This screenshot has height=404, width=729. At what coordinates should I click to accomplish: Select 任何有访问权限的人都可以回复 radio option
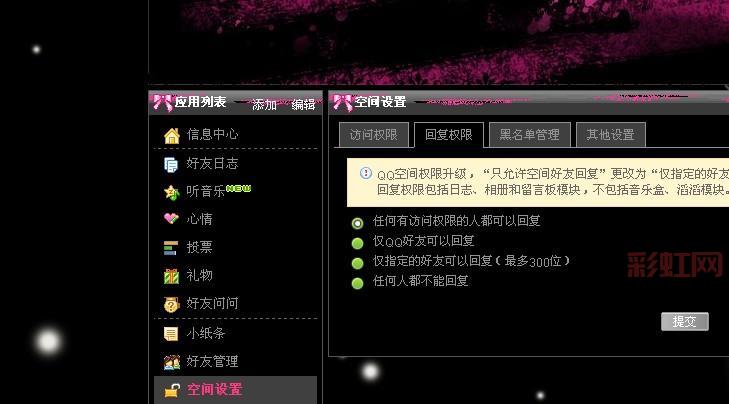coord(358,223)
